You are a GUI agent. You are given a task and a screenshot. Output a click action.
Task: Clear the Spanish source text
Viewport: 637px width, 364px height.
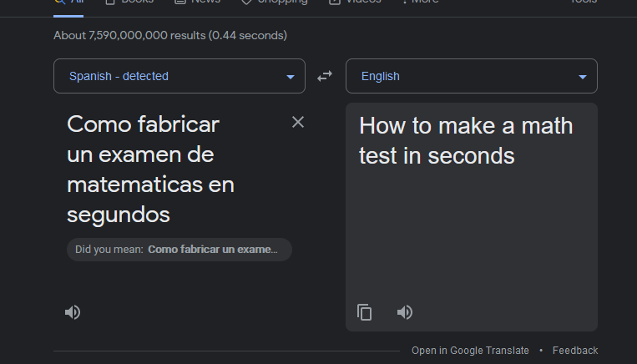coord(298,123)
